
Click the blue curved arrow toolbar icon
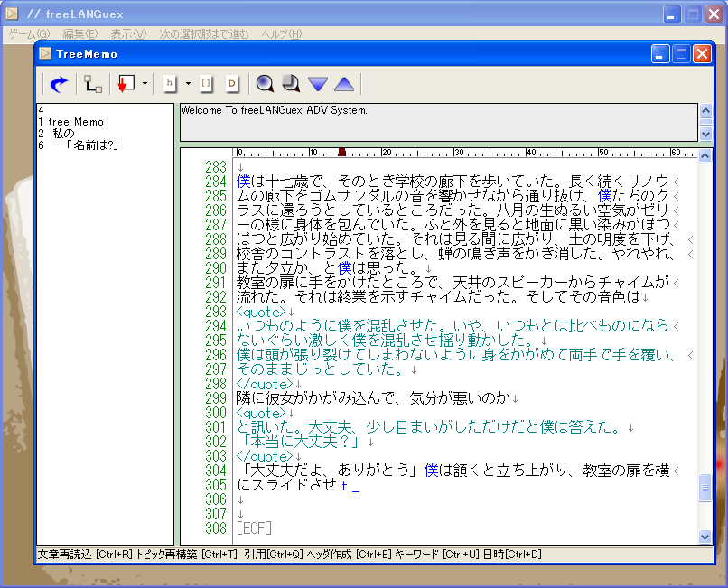coord(59,84)
